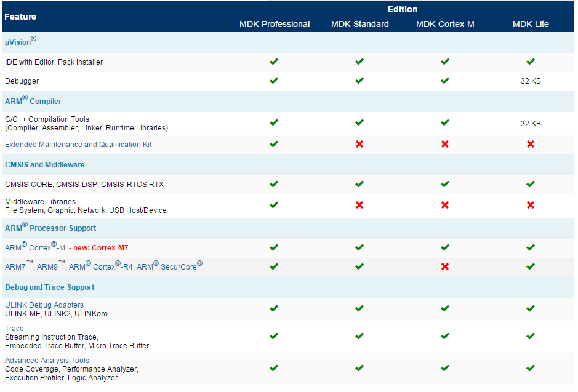Click MDK-Professional checkmark for Advanced Analysis Tools
578x392 pixels.
pyautogui.click(x=274, y=367)
